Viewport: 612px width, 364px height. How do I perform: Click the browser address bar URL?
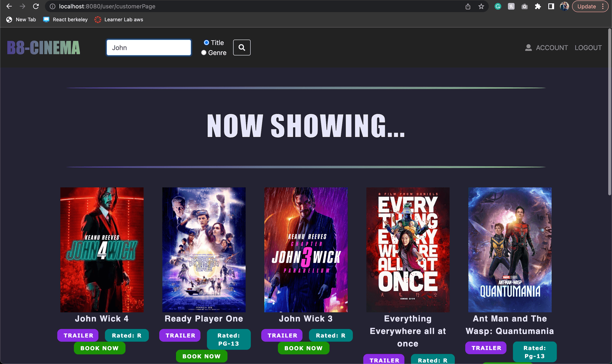click(107, 6)
